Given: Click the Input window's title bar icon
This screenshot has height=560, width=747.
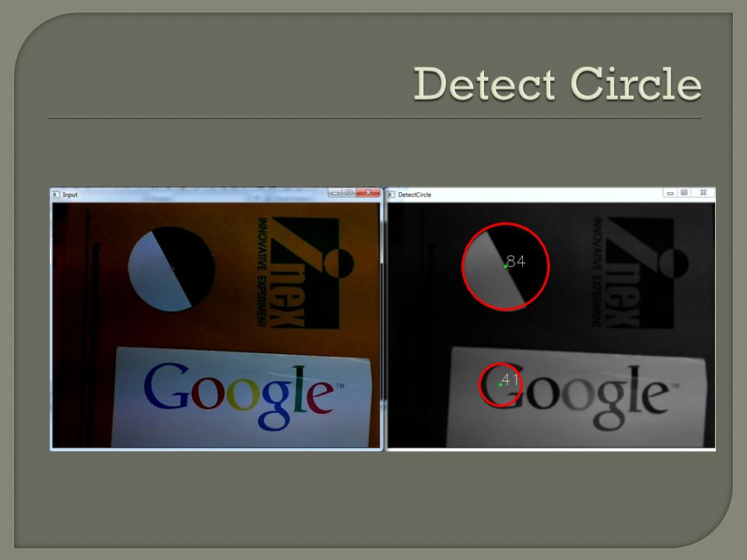Looking at the screenshot, I should [x=56, y=194].
